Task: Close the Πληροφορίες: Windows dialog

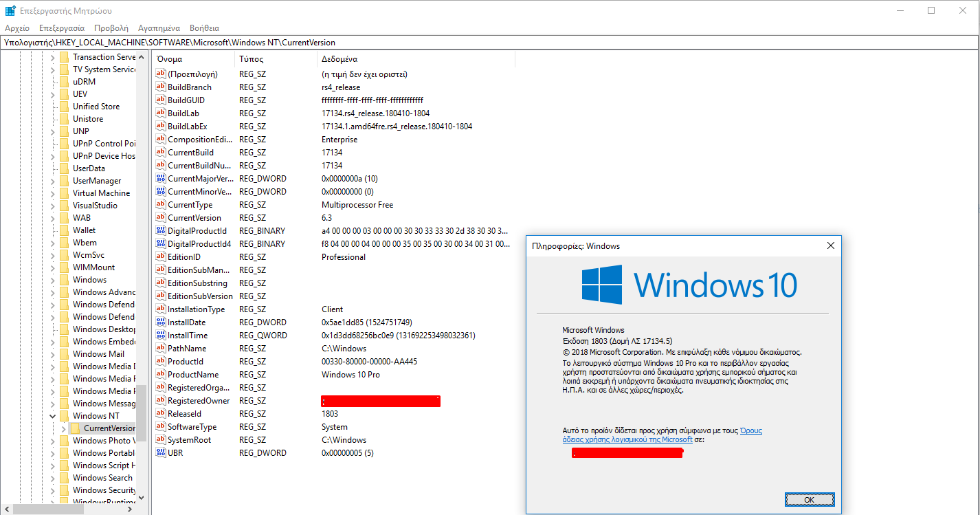Action: click(830, 245)
